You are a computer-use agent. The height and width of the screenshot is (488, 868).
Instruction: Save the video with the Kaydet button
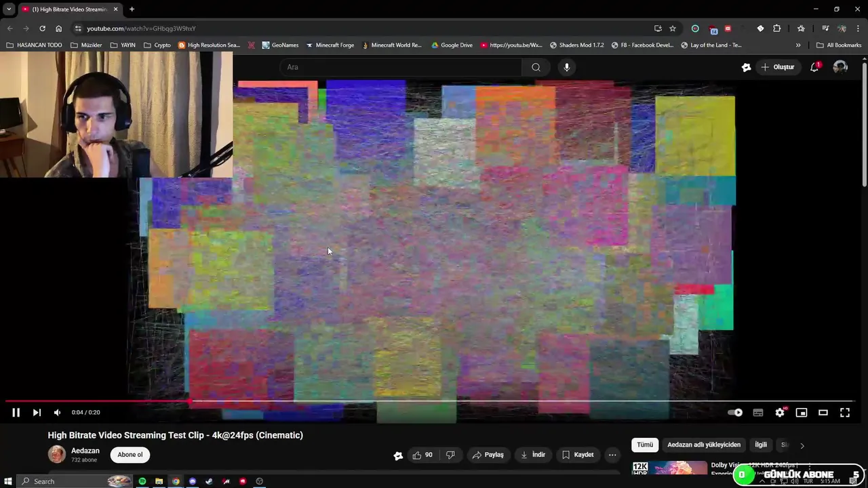578,455
